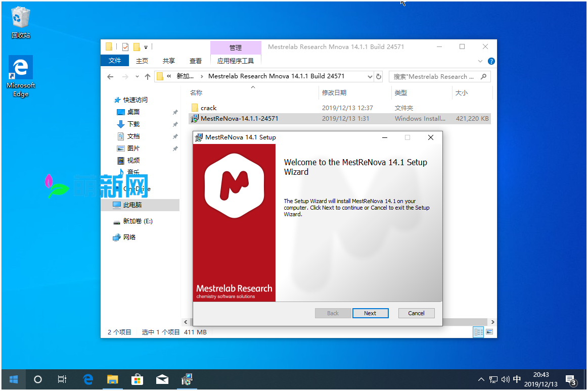Click the search magnifier icon
This screenshot has height=391, width=588.
[484, 76]
